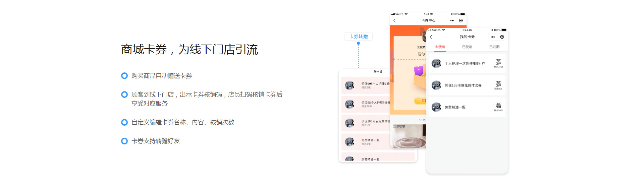Click the yellow 立即 button on orange card
Screen dimensions: 644x188
pyautogui.click(x=420, y=101)
